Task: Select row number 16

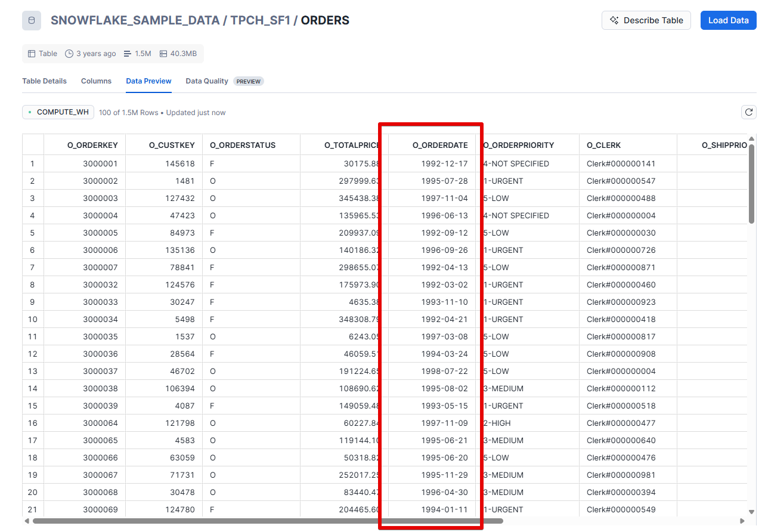Action: [33, 423]
